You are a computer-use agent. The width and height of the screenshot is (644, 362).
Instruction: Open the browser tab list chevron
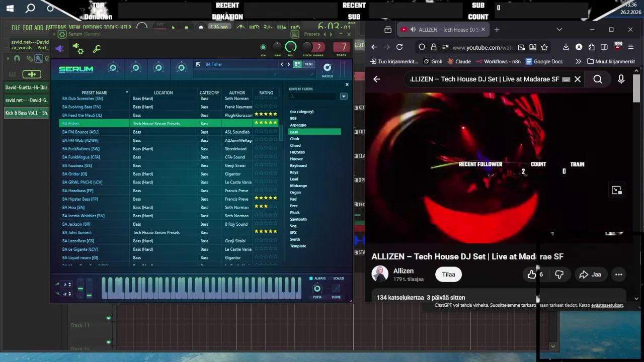[x=559, y=30]
